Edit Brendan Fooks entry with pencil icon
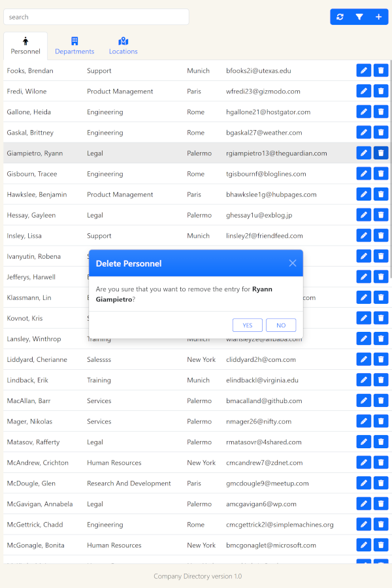This screenshot has height=588, width=392. coord(364,71)
